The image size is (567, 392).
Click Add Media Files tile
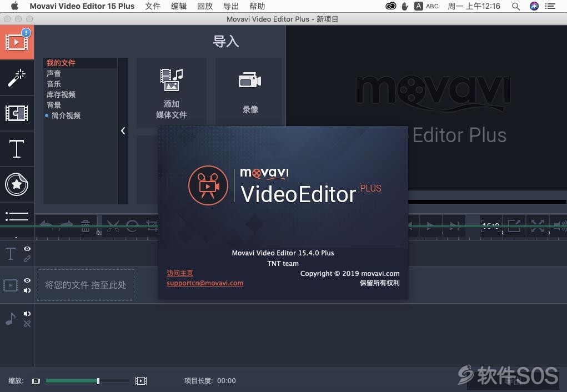click(x=172, y=93)
